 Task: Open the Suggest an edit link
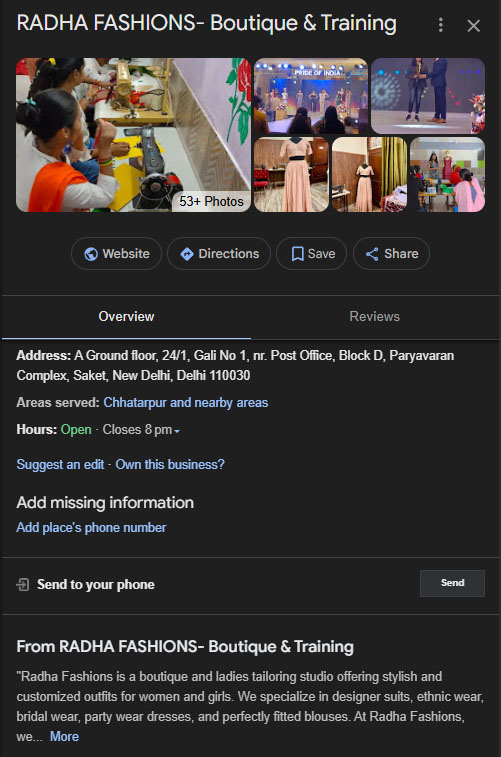tap(60, 464)
